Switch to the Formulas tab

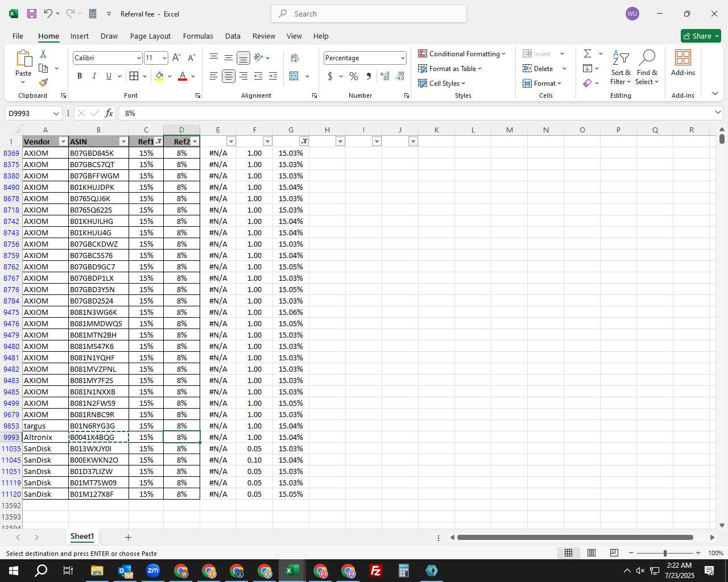pyautogui.click(x=198, y=36)
